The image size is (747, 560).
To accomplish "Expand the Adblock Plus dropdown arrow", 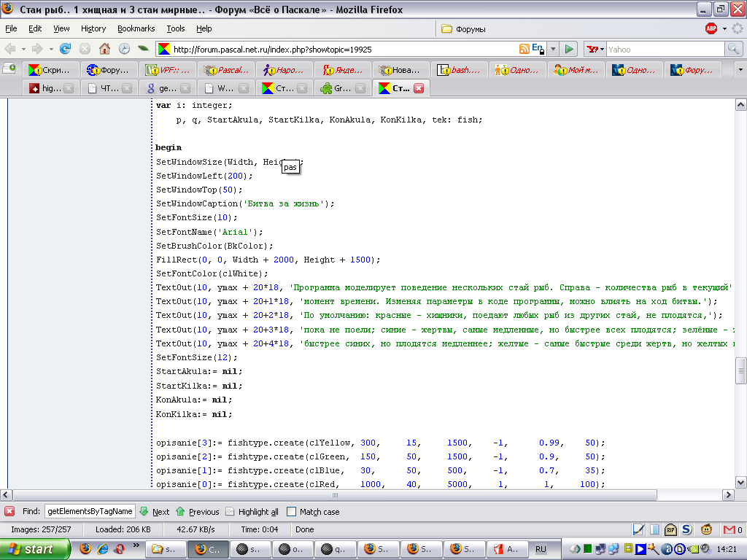I will (724, 29).
